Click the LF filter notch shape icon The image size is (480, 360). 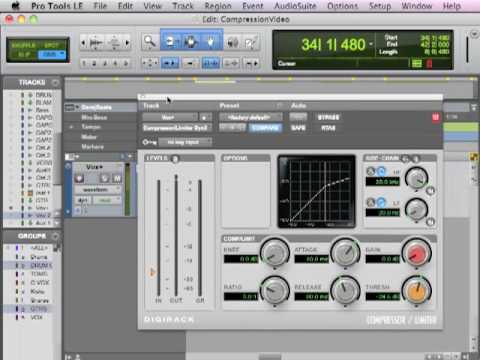371,202
